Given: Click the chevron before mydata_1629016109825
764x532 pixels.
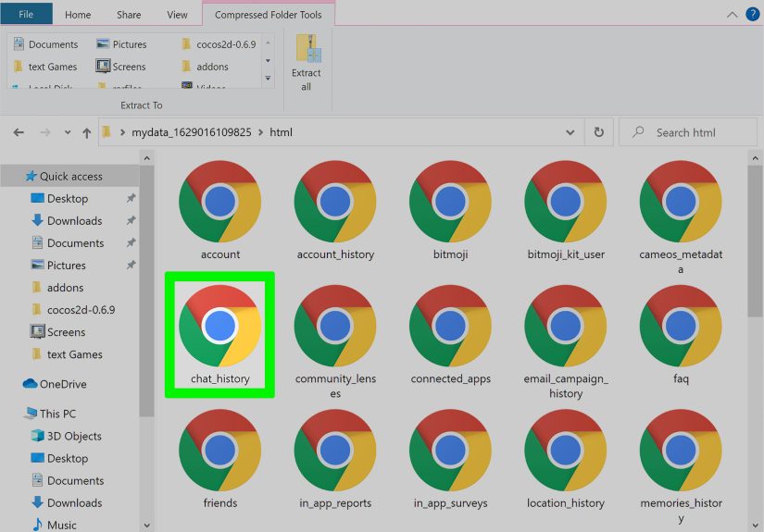Looking at the screenshot, I should [123, 132].
